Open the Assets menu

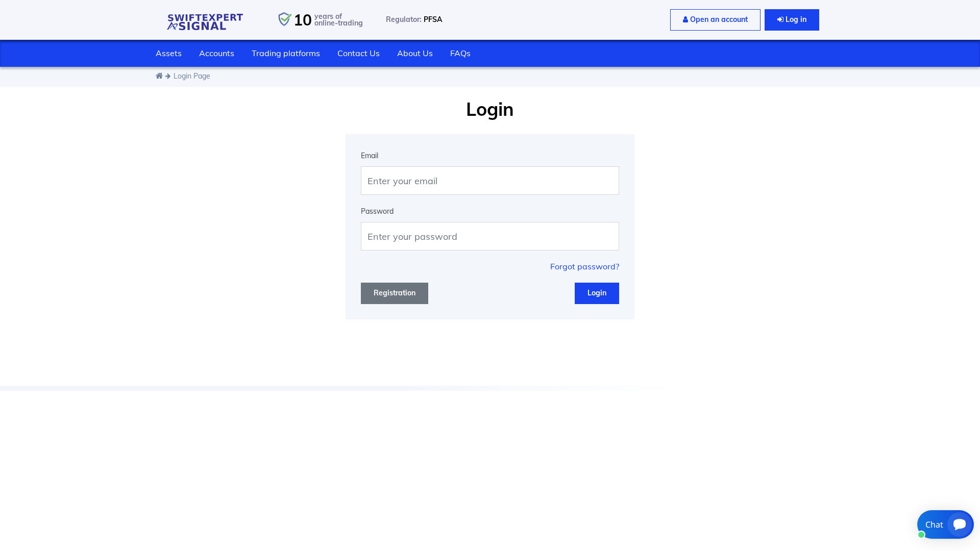pyautogui.click(x=168, y=53)
